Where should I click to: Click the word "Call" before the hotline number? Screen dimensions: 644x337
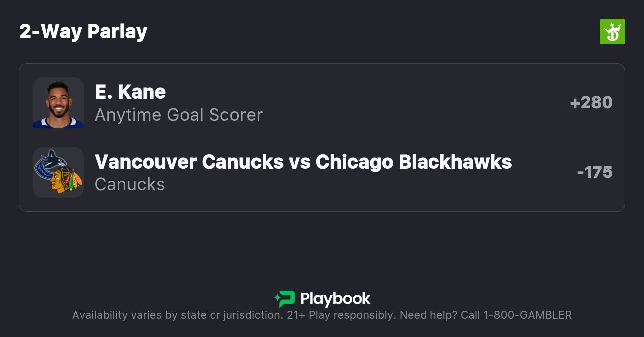click(470, 315)
